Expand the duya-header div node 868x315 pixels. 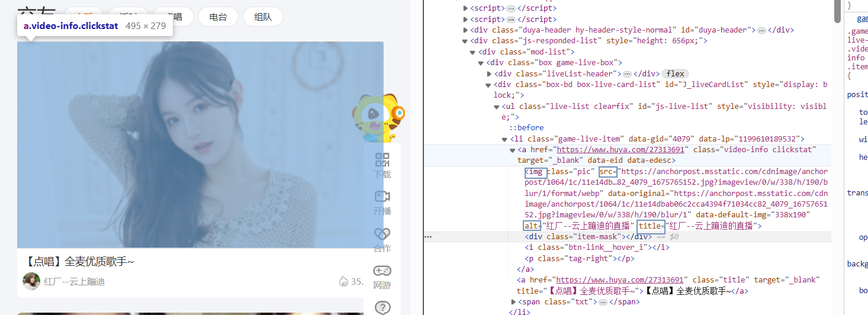coord(465,30)
